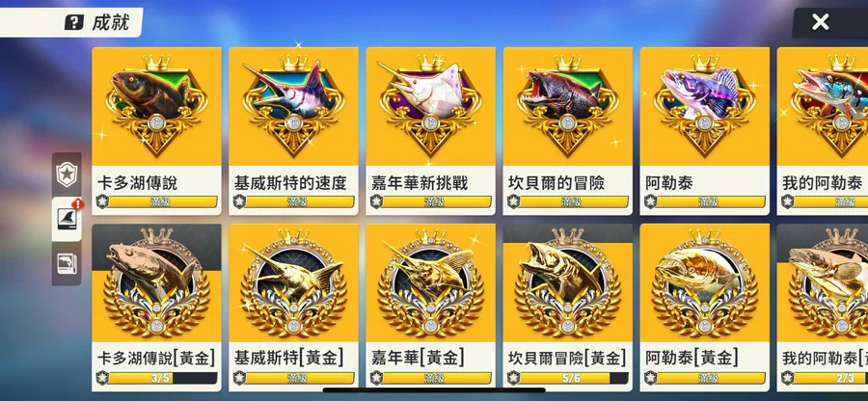Click the 基威斯特的速度 marlin badge

click(x=293, y=106)
